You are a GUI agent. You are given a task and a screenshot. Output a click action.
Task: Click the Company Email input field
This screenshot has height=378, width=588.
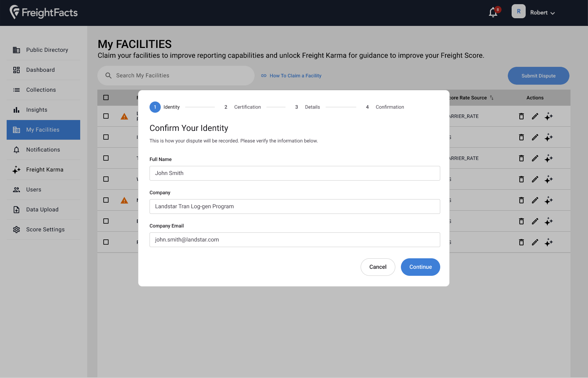coord(295,240)
